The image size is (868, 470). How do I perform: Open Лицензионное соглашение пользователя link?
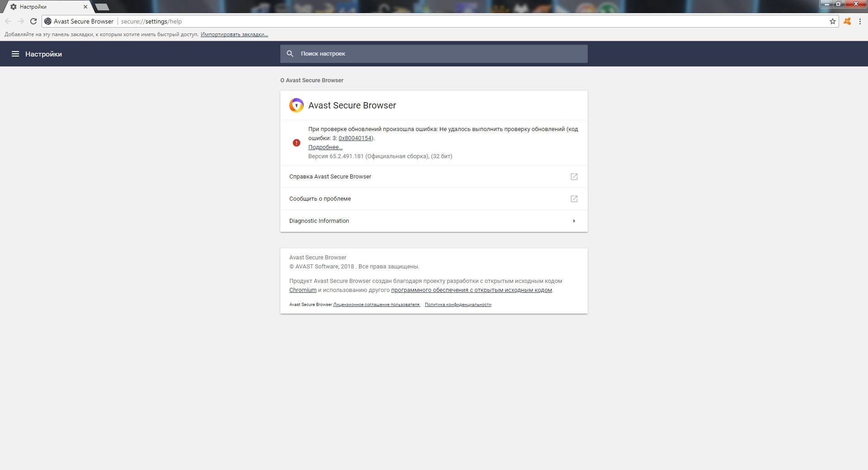click(376, 305)
